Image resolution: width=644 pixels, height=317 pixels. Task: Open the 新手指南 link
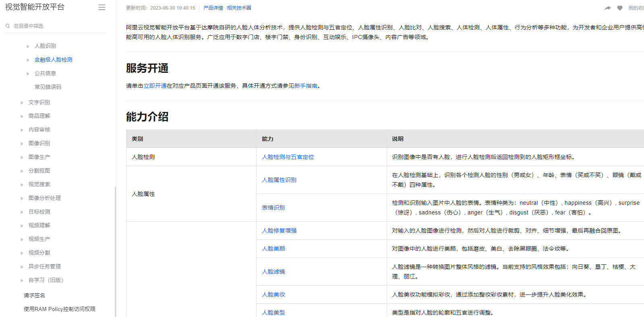(306, 86)
